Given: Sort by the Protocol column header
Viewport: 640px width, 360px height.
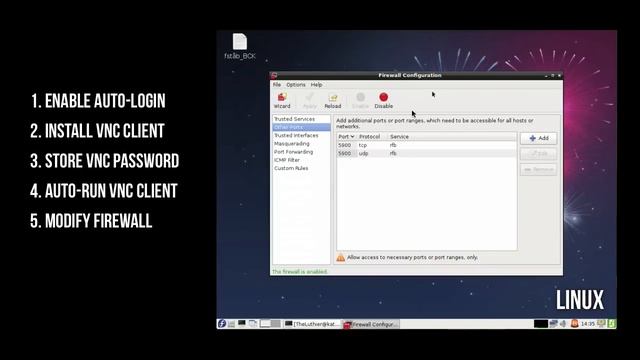Looking at the screenshot, I should (371, 136).
